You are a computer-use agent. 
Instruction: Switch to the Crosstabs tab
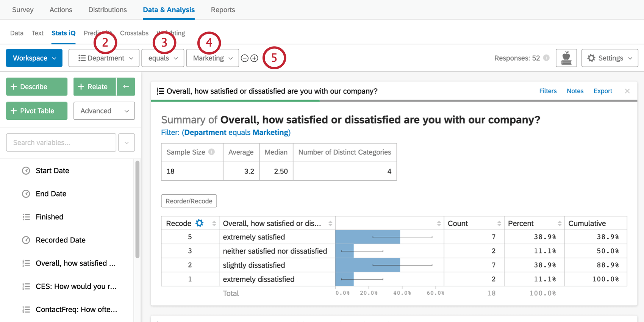coord(134,33)
